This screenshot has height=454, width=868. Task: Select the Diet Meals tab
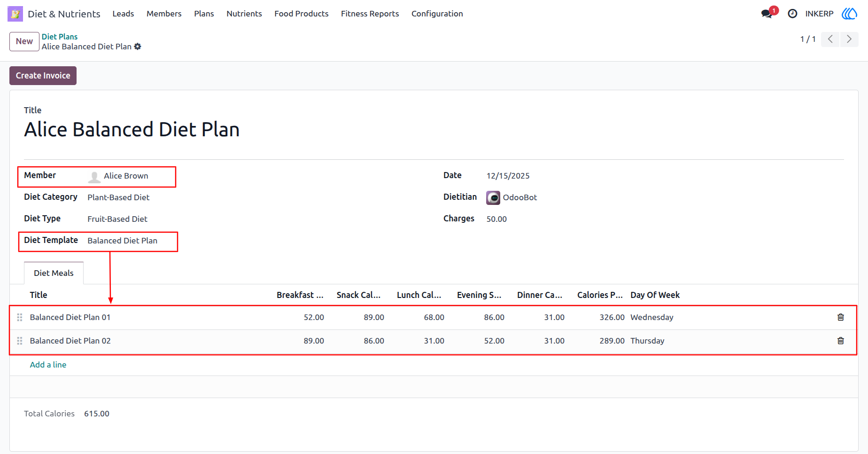coord(54,273)
